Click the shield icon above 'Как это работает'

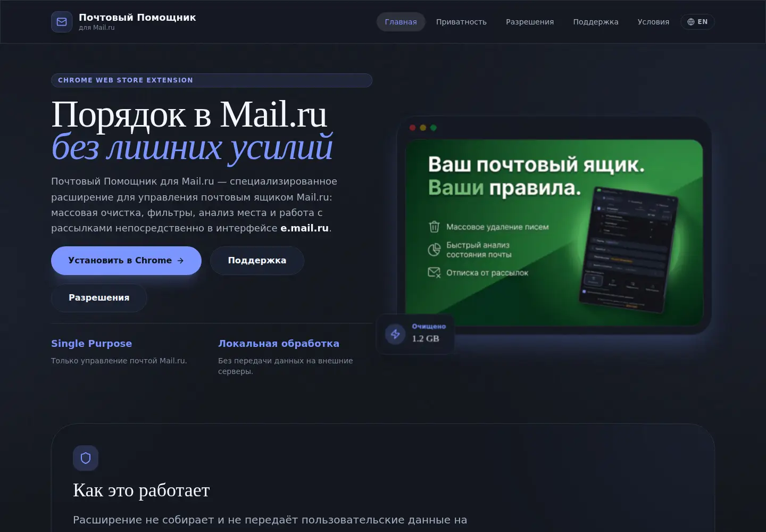coord(86,458)
